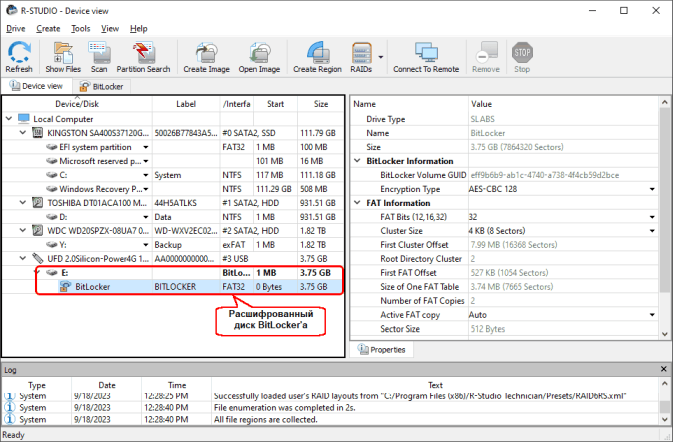Viewport: 673px width, 442px height.
Task: Close the Log panel
Action: [x=664, y=369]
